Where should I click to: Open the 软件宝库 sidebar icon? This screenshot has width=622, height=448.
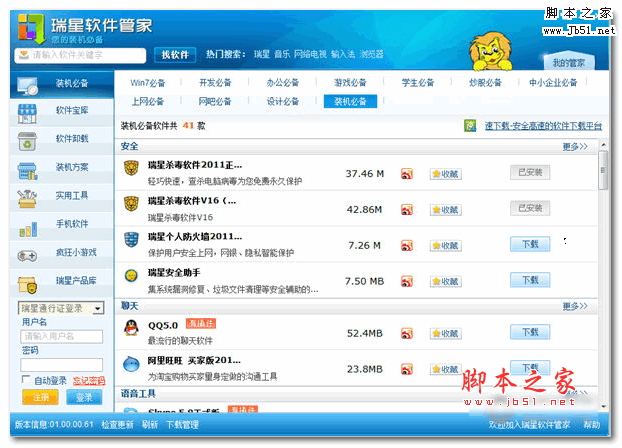pyautogui.click(x=27, y=113)
